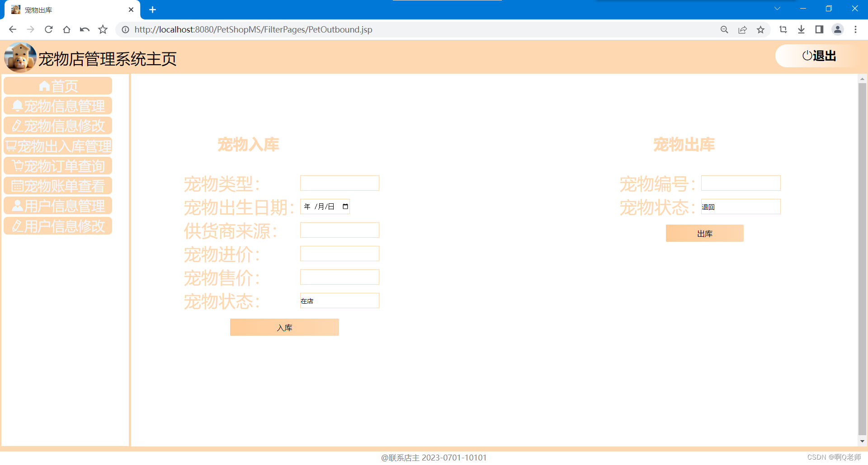This screenshot has height=465, width=868.
Task: Click the 宠物编号 input field
Action: click(x=741, y=183)
